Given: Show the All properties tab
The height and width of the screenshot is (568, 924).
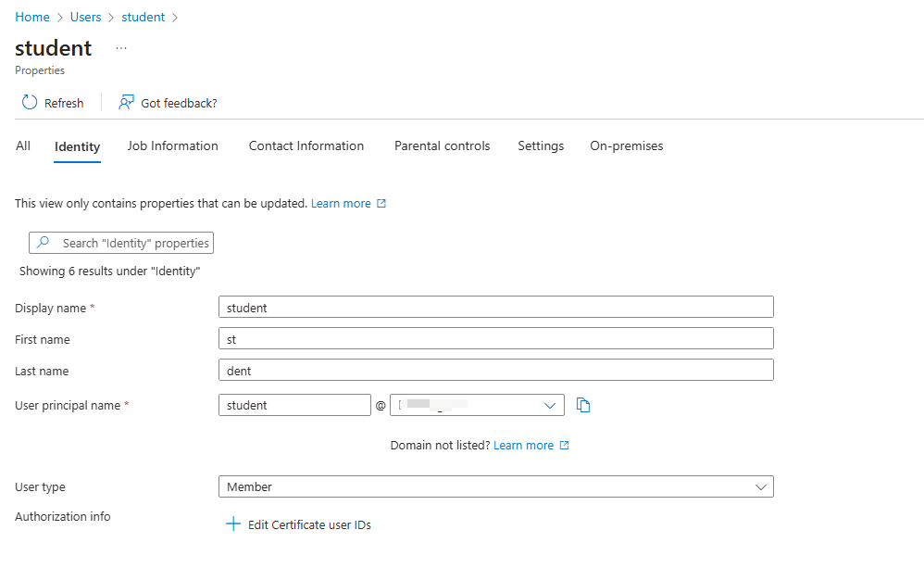Looking at the screenshot, I should coord(23,145).
